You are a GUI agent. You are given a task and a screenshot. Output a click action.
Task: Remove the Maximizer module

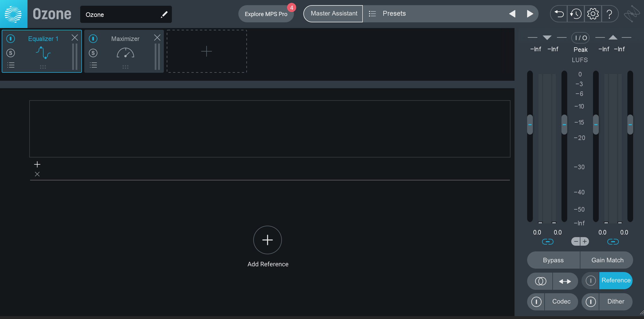[x=157, y=38]
